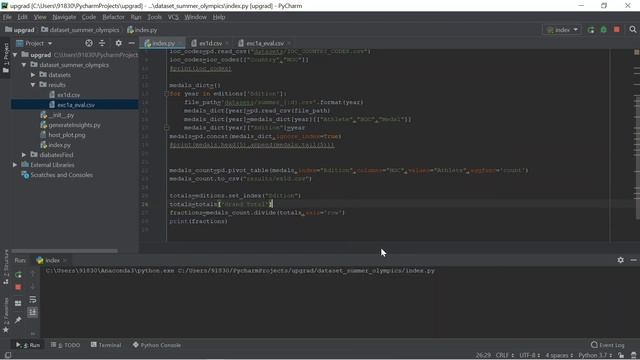
Task: Expand External Libraries node
Action: point(15,165)
